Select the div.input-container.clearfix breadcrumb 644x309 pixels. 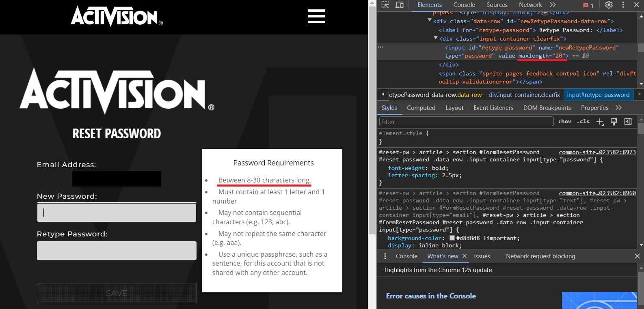[x=524, y=94]
